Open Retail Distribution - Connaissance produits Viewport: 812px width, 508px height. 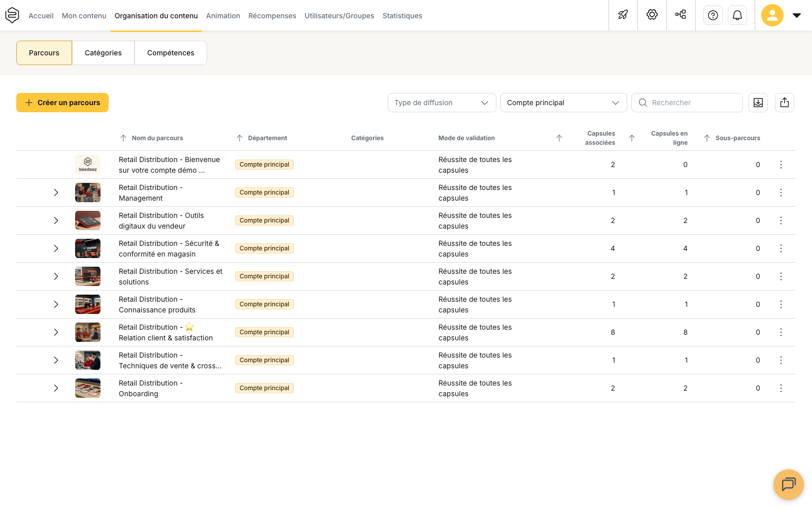(157, 304)
